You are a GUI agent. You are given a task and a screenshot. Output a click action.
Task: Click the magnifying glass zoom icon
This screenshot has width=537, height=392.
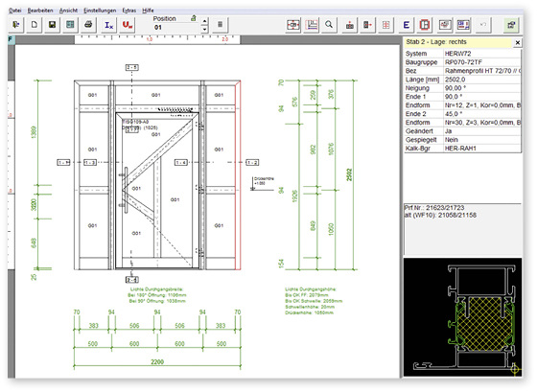point(329,25)
